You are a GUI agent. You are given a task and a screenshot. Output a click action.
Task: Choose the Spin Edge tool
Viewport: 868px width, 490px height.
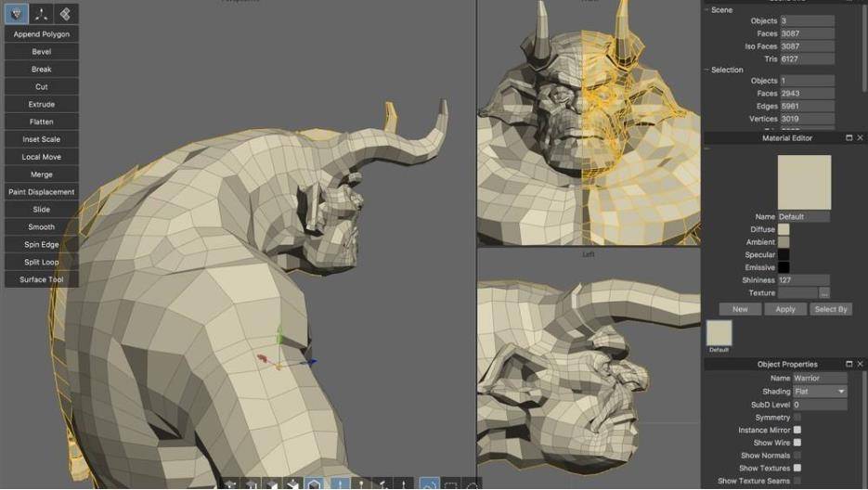(x=42, y=244)
